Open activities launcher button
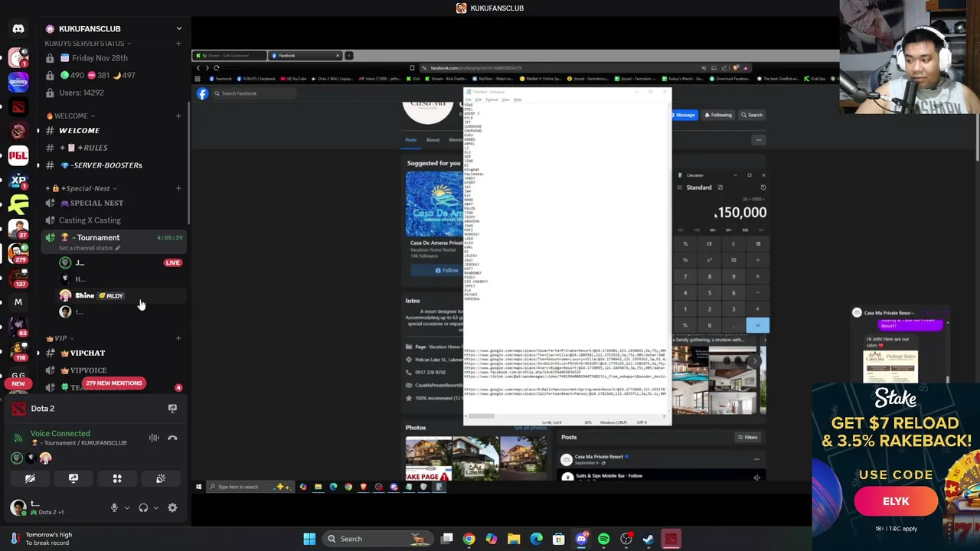The image size is (980, 551). 117,478
